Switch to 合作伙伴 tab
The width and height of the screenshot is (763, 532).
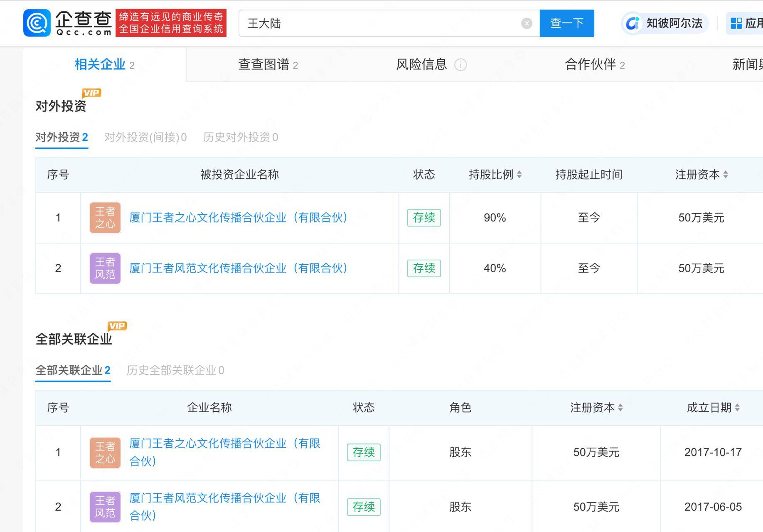[x=595, y=64]
